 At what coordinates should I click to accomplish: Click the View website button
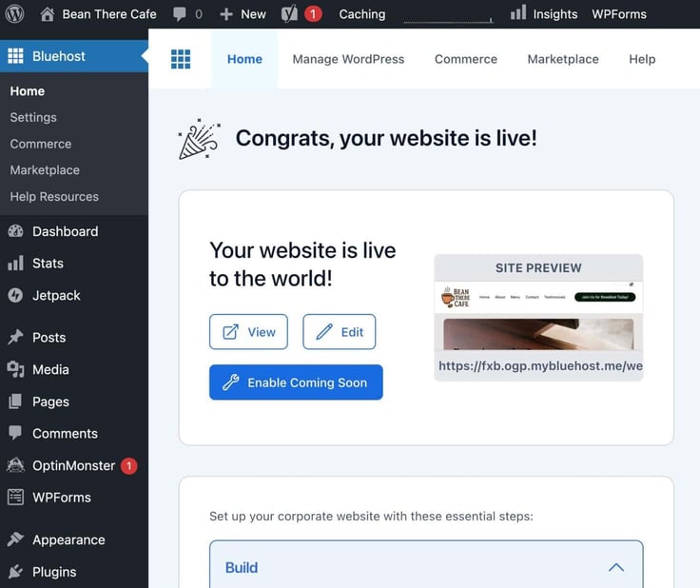pyautogui.click(x=248, y=332)
